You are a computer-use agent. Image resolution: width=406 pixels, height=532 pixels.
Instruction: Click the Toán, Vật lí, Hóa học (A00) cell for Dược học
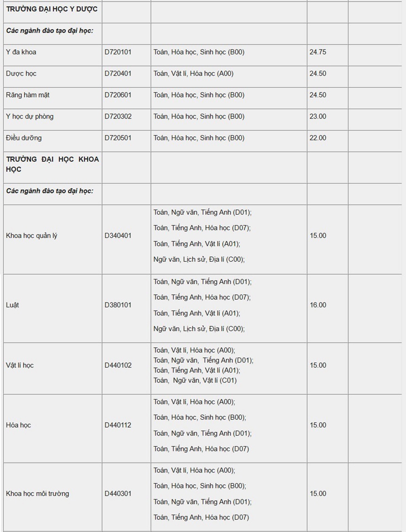click(x=194, y=74)
